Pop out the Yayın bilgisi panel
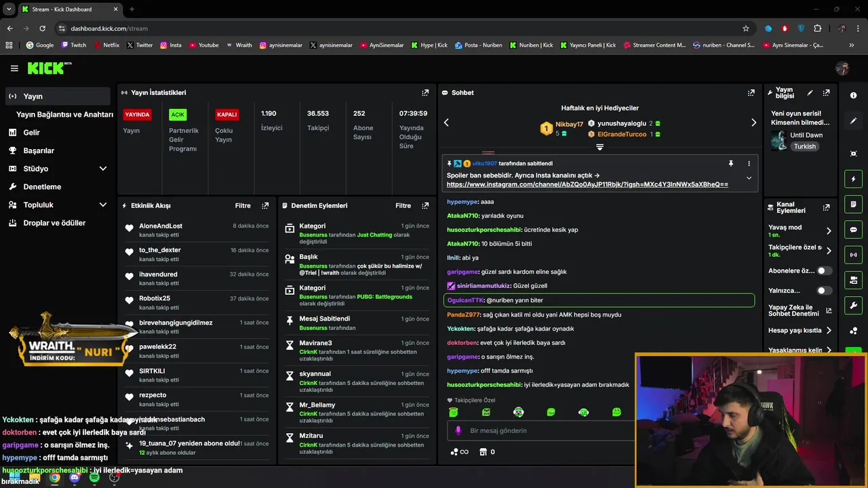Screen dimensions: 868x488 [826, 93]
